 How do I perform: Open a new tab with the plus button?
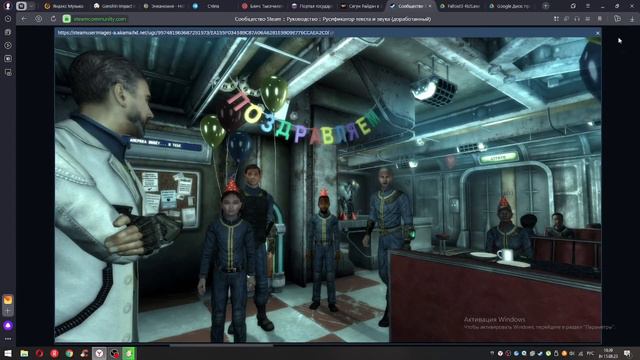pyautogui.click(x=546, y=6)
